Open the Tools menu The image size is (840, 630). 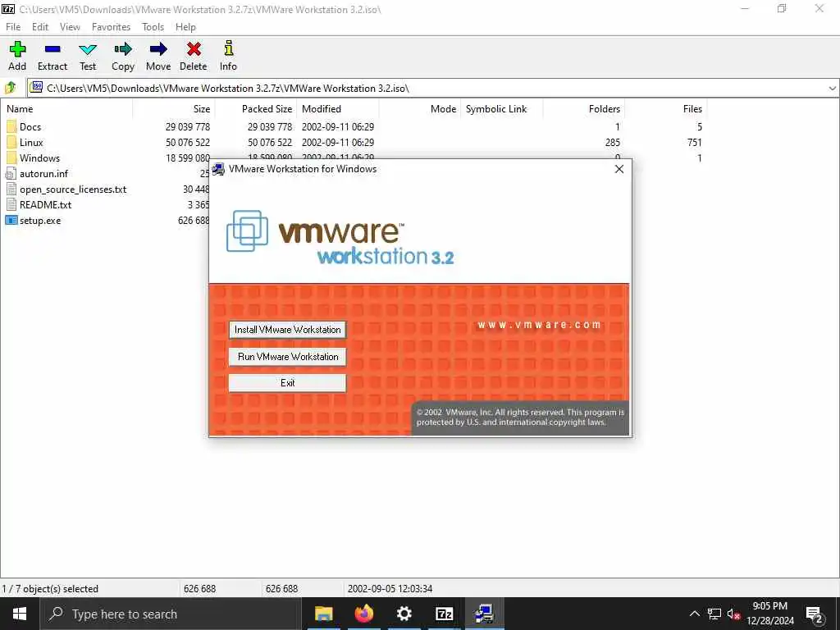pyautogui.click(x=153, y=27)
